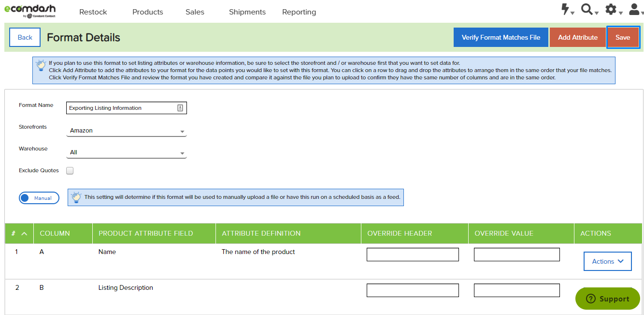Open the Reporting menu
This screenshot has width=644, height=315.
coord(299,12)
